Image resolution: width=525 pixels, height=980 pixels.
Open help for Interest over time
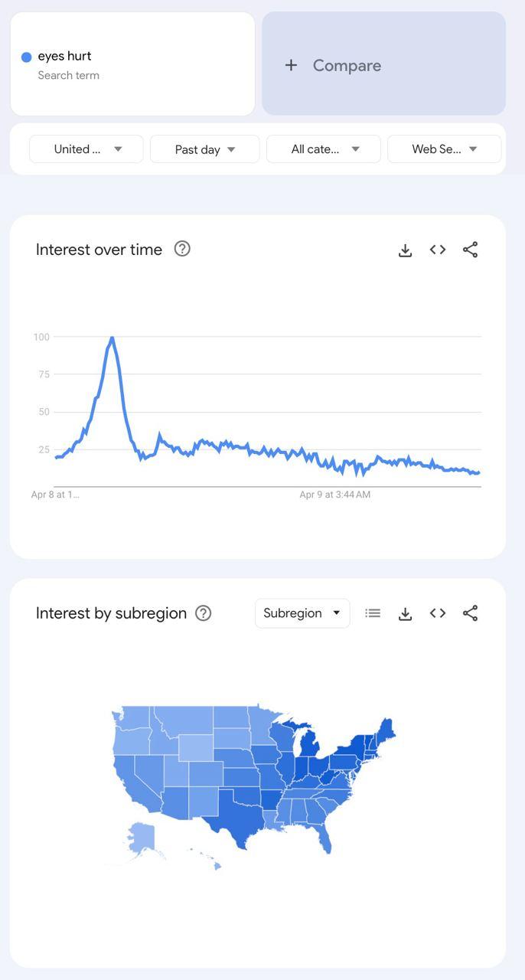coord(182,249)
